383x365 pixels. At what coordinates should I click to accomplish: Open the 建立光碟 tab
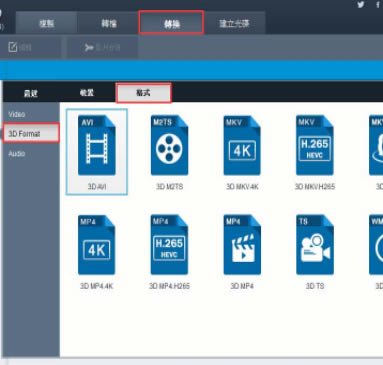[x=234, y=23]
